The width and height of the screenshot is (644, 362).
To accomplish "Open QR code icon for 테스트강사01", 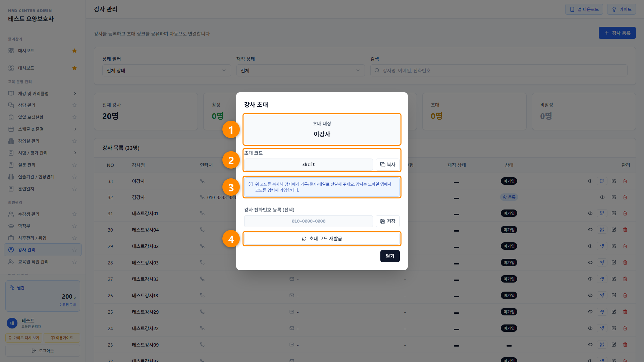I will pos(602,213).
